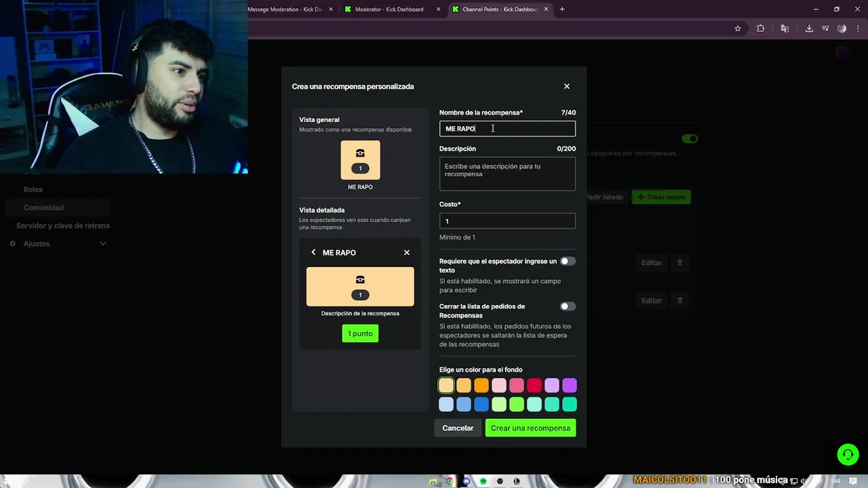Select the pale green background color
This screenshot has width=868, height=488.
pyautogui.click(x=499, y=405)
